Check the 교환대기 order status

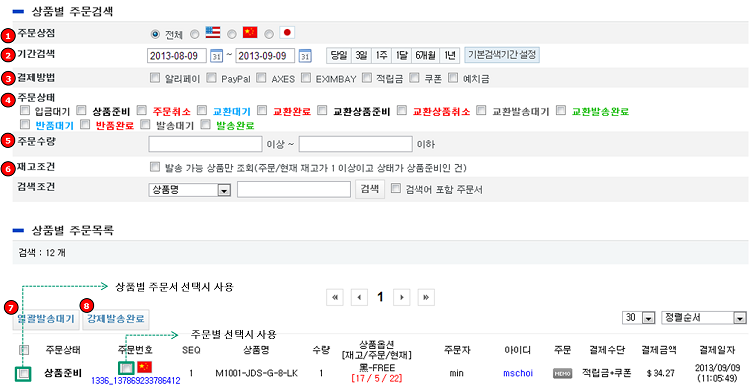tap(202, 111)
